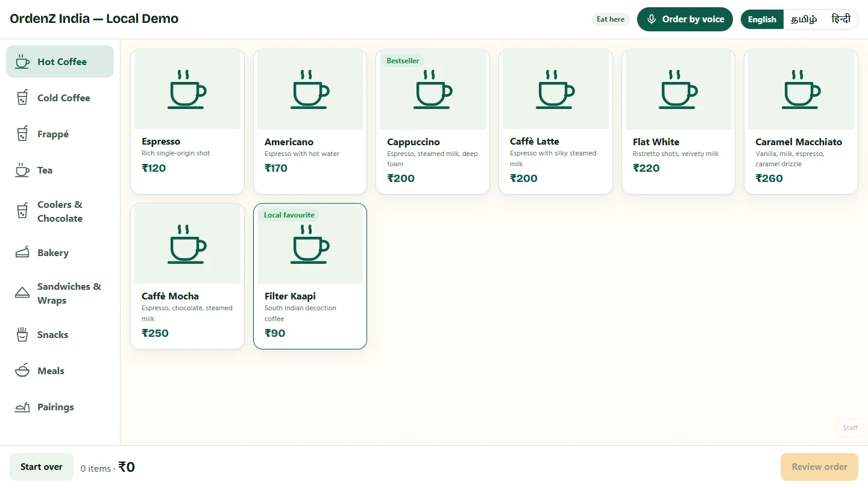Switch language to Hindi (हिन्दी)
The image size is (868, 488).
(841, 19)
